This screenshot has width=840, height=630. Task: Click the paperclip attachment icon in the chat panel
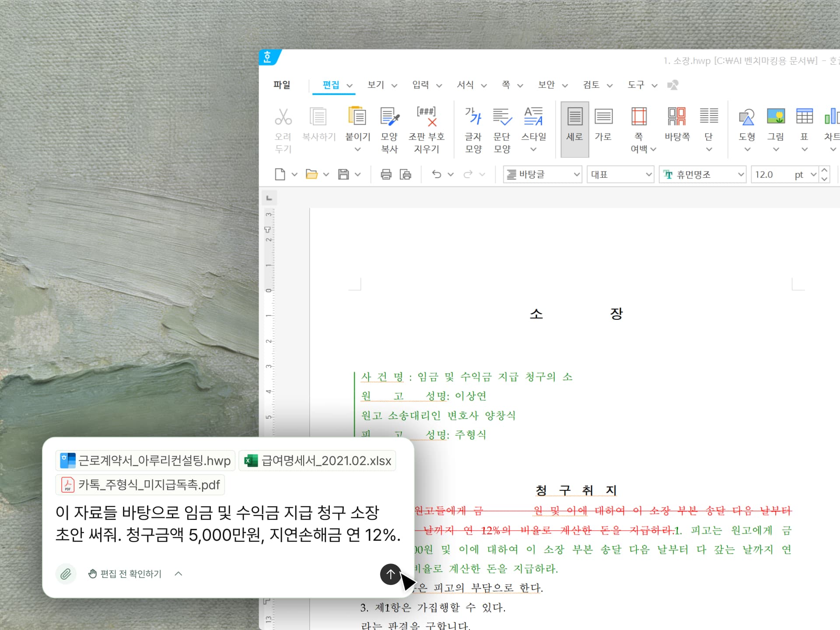click(x=66, y=574)
